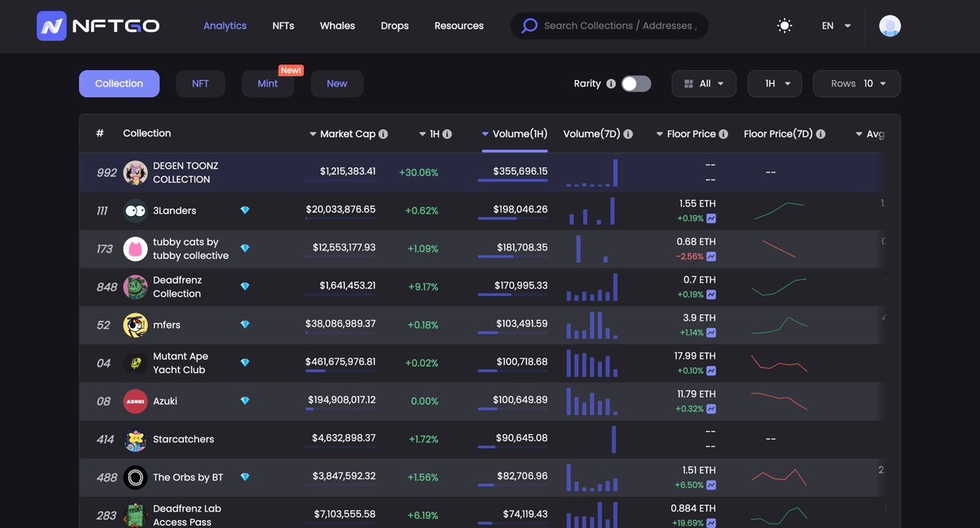Open the user profile avatar
Image resolution: width=980 pixels, height=528 pixels.
[x=890, y=26]
